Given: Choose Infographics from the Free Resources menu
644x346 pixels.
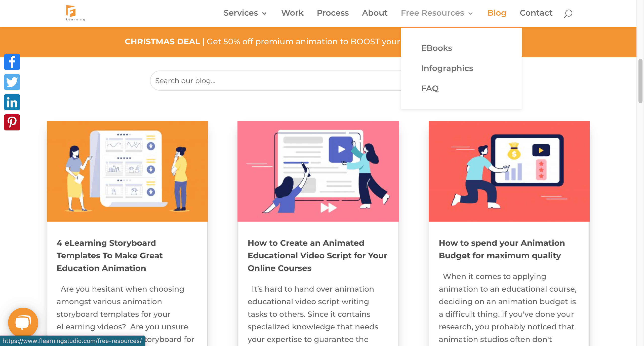Looking at the screenshot, I should coord(447,68).
